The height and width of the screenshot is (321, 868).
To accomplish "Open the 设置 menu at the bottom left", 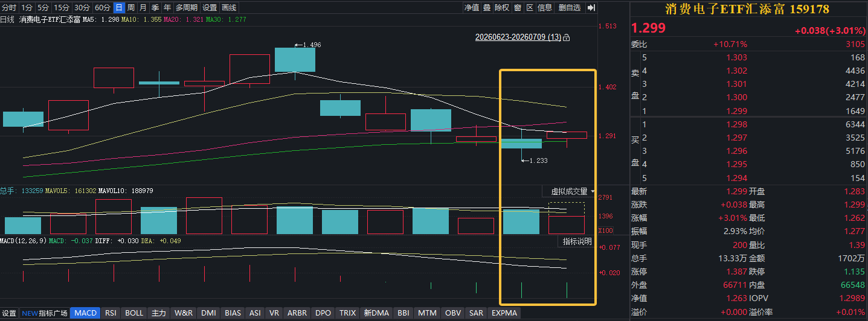I will [9, 313].
